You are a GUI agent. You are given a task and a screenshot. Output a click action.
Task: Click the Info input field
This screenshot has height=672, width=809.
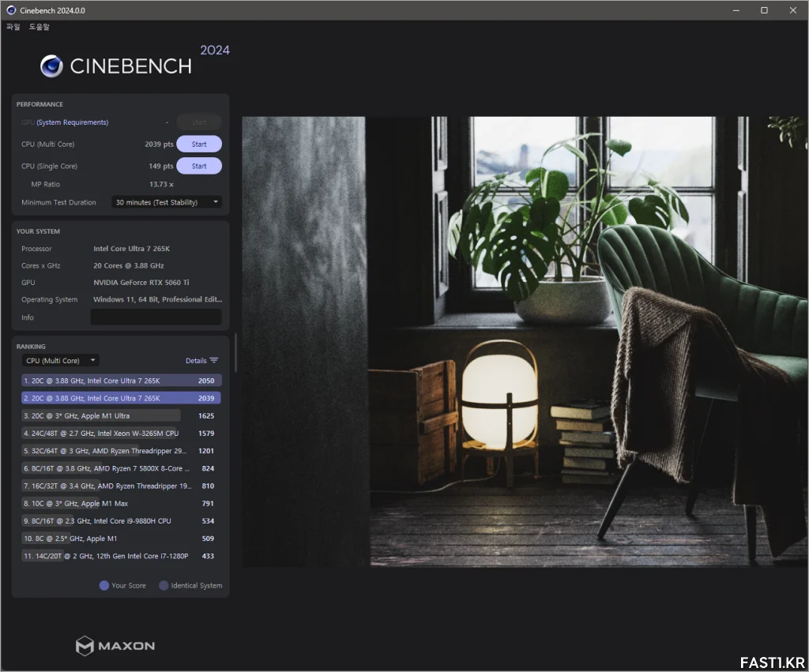pos(156,317)
